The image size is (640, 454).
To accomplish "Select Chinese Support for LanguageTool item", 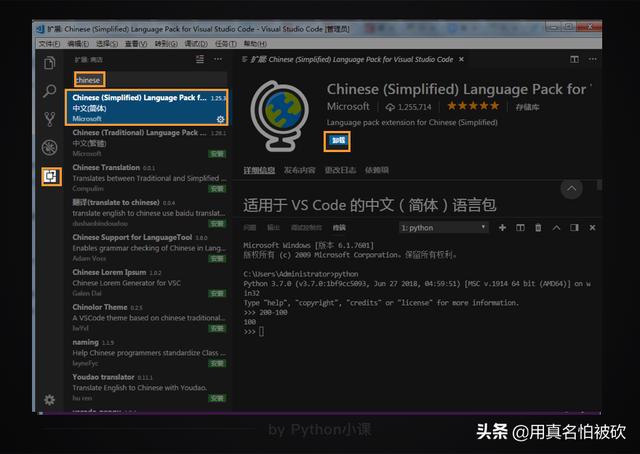I will pyautogui.click(x=147, y=247).
